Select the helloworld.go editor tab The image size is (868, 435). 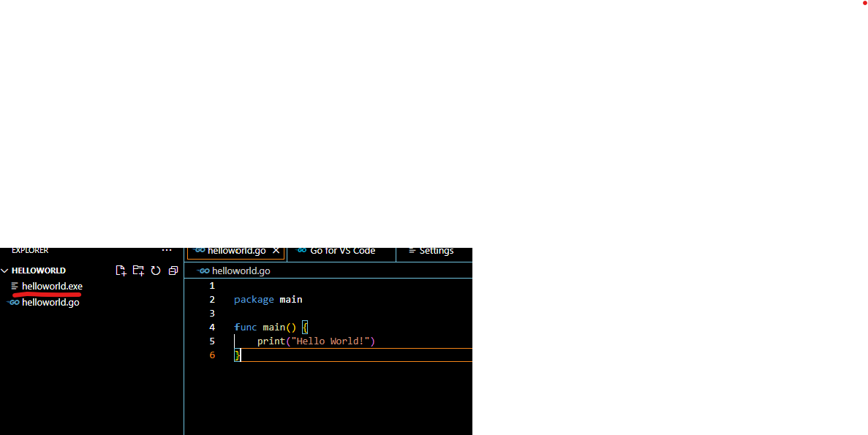(236, 251)
